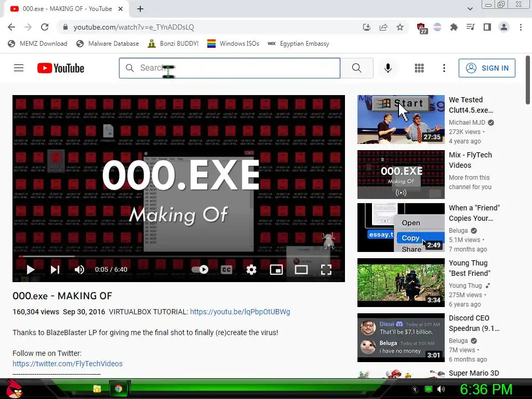Open the VirtualBox tutorial youtu.be link
Screen dimensions: 532x399
(x=240, y=312)
